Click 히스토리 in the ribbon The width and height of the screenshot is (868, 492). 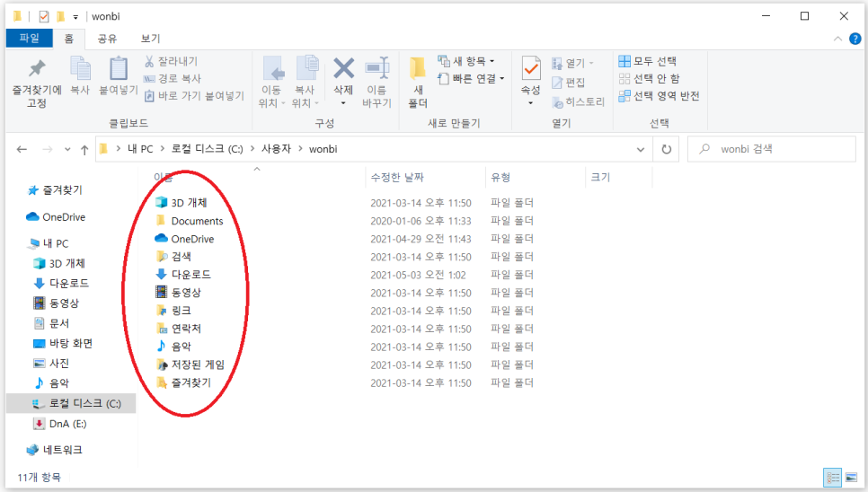point(578,101)
